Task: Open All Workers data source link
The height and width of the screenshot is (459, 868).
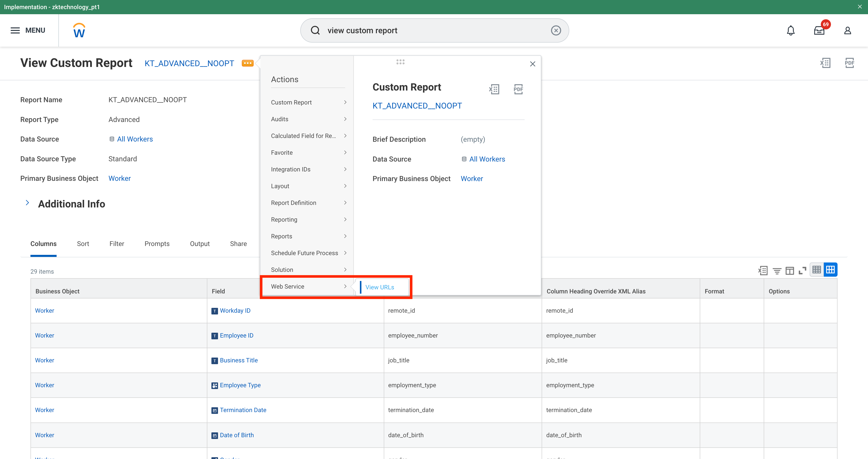Action: click(135, 139)
